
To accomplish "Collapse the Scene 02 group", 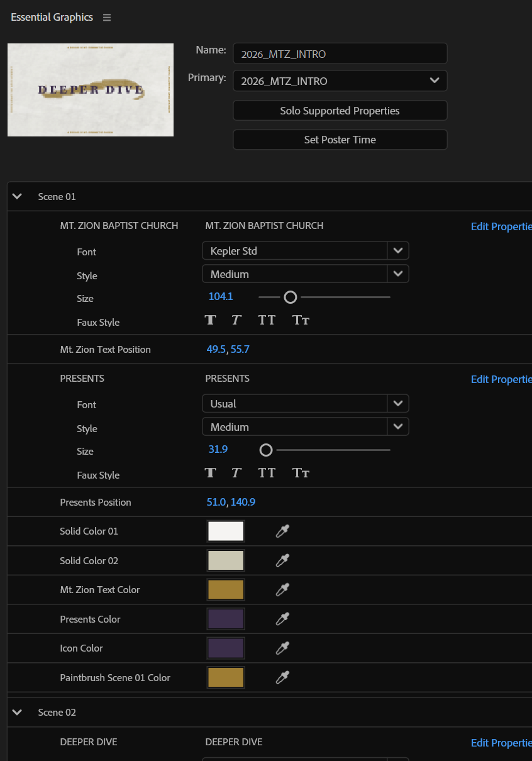I will click(x=17, y=712).
